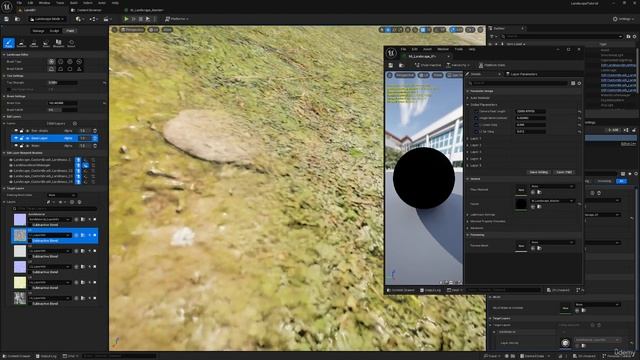Expand the Layer 5 parameter group
The height and width of the screenshot is (360, 640).
pos(468,165)
